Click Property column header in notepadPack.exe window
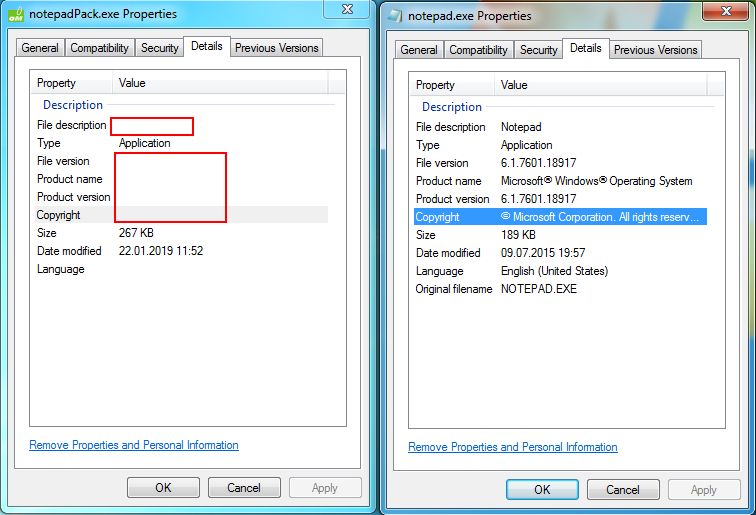 tap(71, 83)
